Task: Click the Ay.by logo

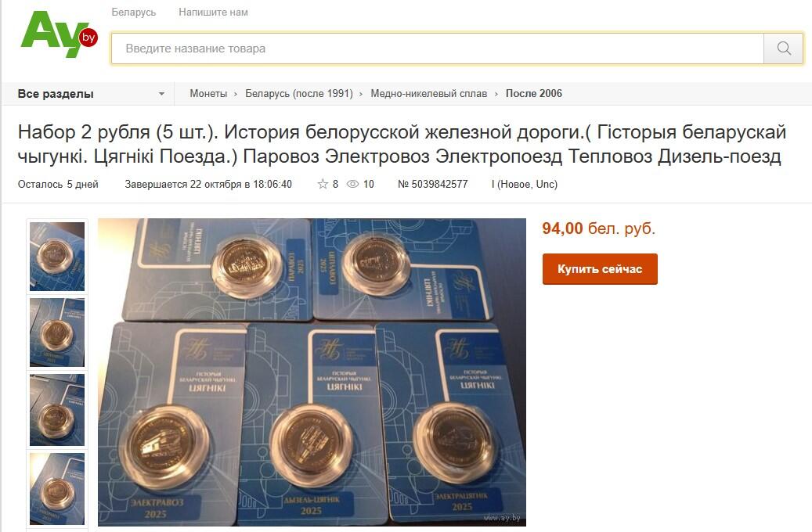Action: pyautogui.click(x=59, y=34)
